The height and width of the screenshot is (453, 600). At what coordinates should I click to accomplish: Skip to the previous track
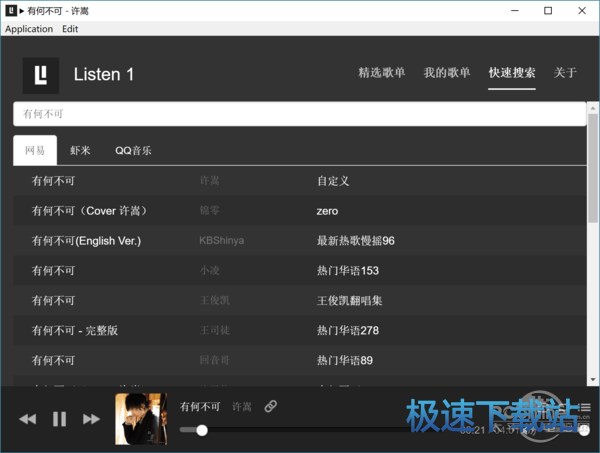click(28, 419)
